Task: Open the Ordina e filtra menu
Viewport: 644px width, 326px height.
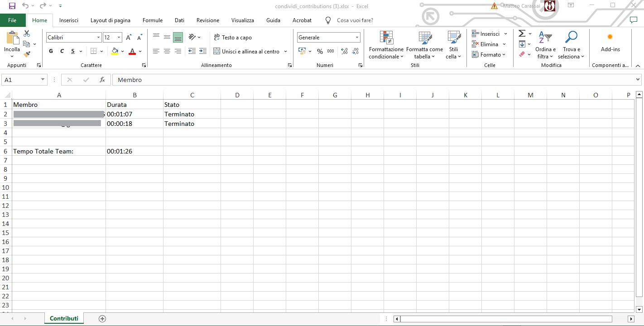Action: (x=545, y=45)
